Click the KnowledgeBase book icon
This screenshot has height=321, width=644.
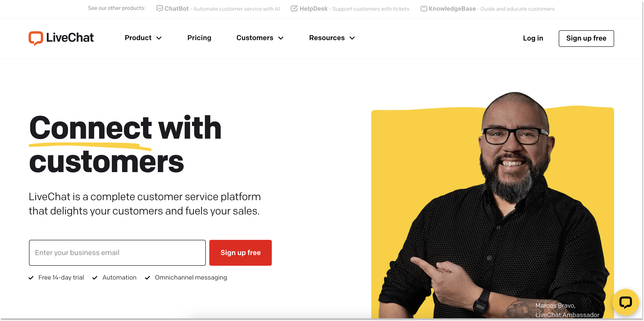[x=424, y=8]
